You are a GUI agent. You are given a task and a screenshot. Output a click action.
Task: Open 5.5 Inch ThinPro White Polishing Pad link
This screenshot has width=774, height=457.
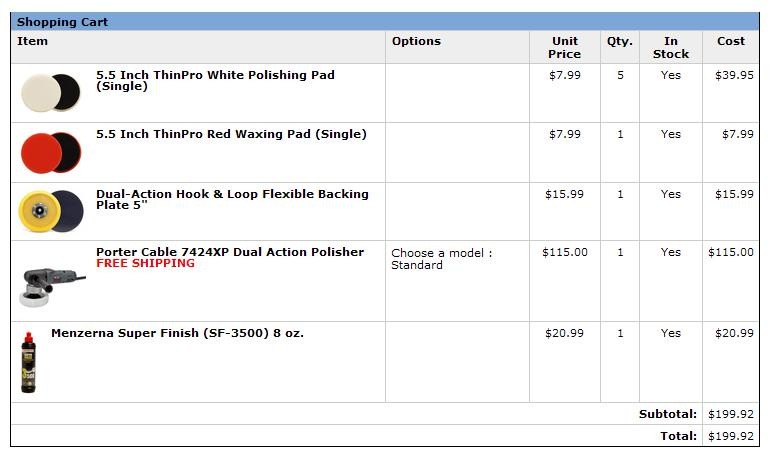click(x=215, y=80)
